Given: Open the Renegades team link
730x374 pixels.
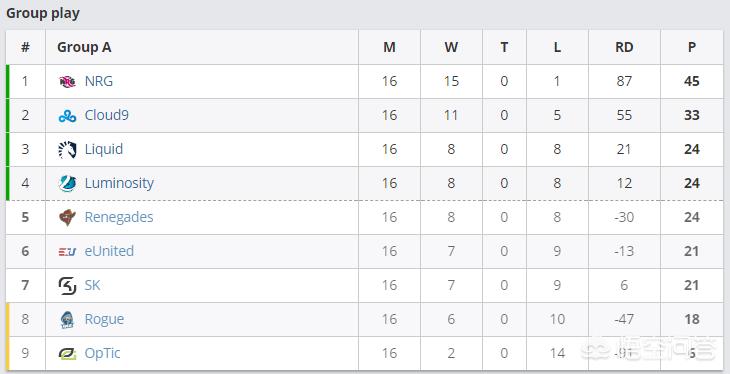Looking at the screenshot, I should pos(119,217).
